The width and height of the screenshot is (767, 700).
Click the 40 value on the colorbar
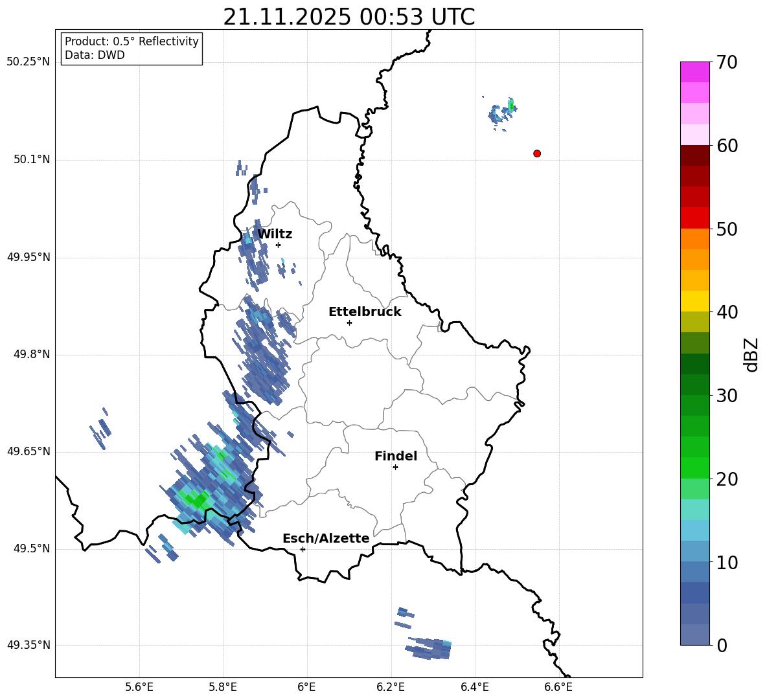click(727, 312)
